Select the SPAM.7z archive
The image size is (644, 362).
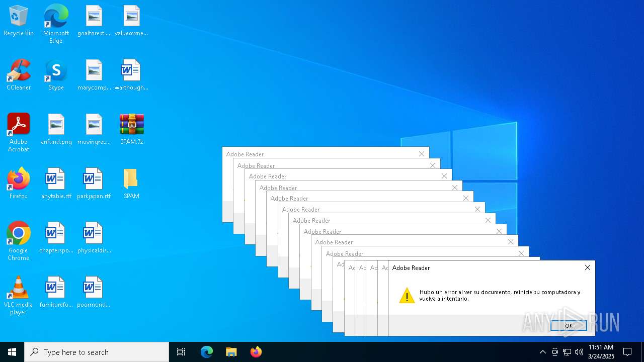pyautogui.click(x=131, y=130)
